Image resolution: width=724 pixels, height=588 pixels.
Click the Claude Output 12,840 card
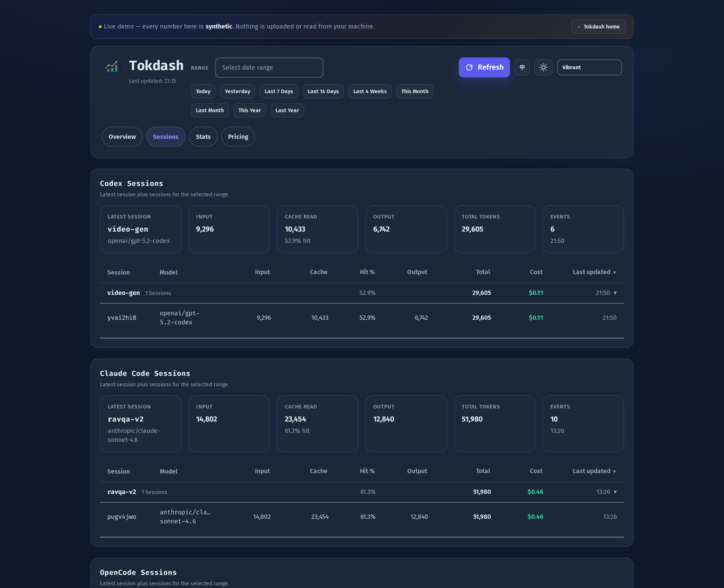pyautogui.click(x=406, y=424)
